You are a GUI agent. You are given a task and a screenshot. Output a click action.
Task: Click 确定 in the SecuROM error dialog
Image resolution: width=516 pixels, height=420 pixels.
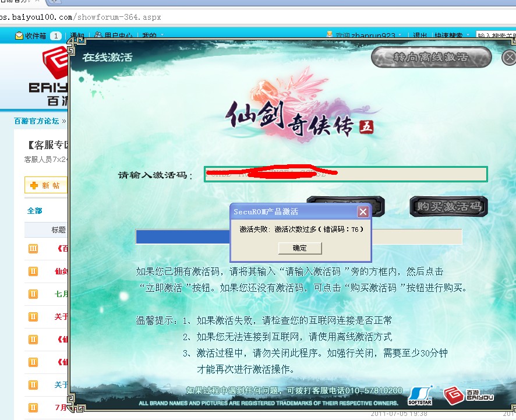click(300, 248)
